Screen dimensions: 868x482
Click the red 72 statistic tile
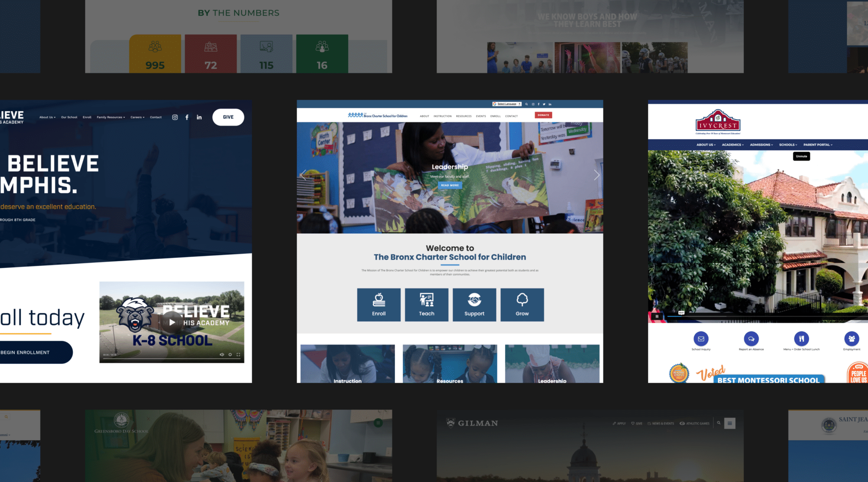[x=211, y=54]
